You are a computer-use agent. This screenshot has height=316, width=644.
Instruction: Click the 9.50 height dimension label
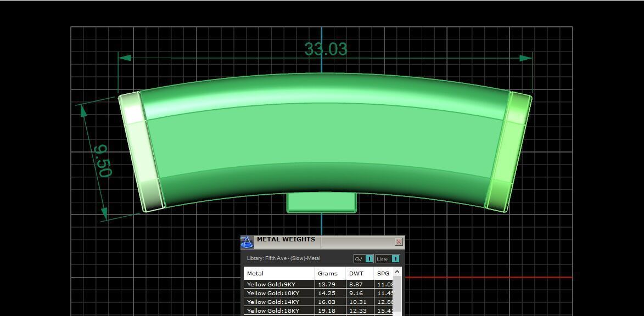coord(103,161)
